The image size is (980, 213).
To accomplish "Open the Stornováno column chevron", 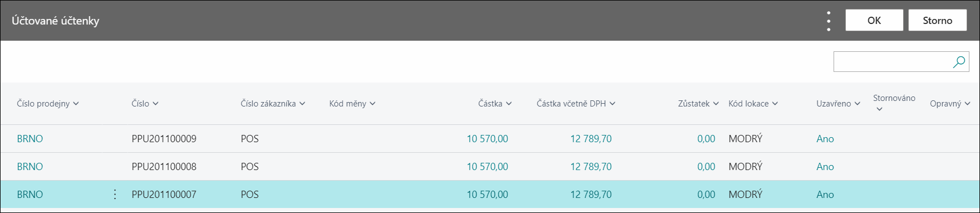I will click(879, 109).
